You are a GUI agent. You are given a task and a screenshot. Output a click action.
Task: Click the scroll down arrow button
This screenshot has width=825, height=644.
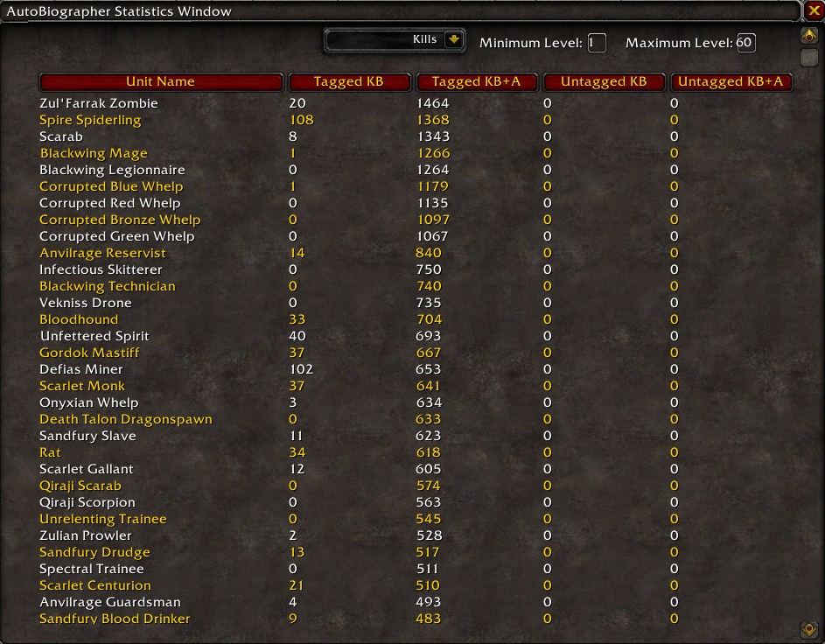(x=809, y=630)
